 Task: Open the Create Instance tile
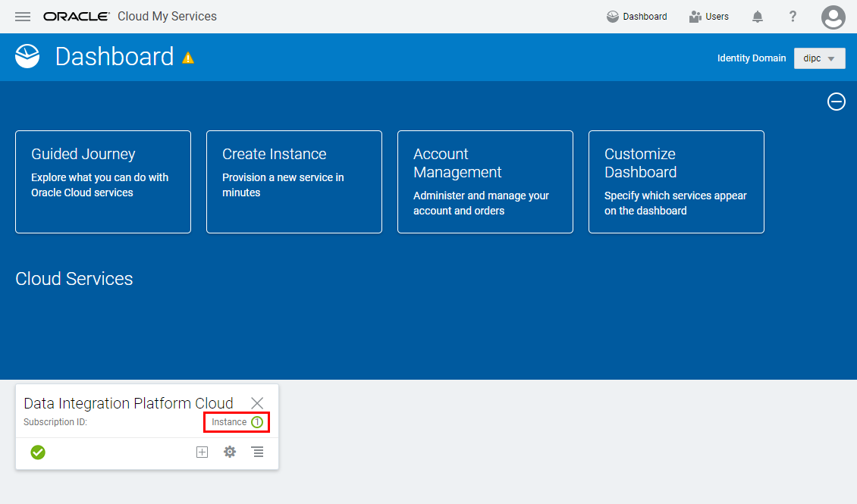(294, 182)
